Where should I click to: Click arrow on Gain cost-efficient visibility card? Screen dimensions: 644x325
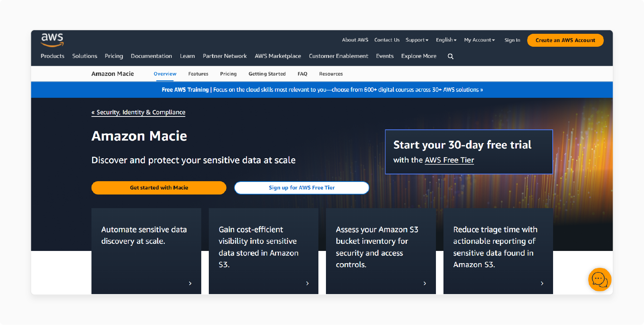pyautogui.click(x=307, y=283)
